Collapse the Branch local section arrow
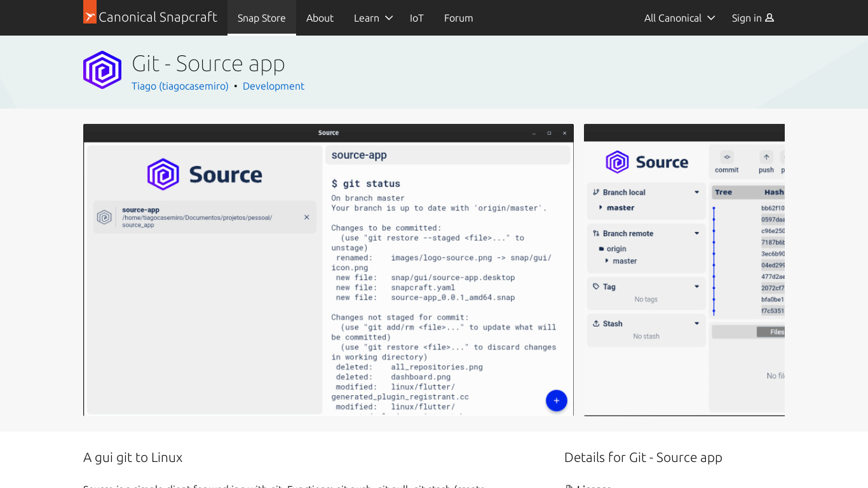 coord(697,193)
